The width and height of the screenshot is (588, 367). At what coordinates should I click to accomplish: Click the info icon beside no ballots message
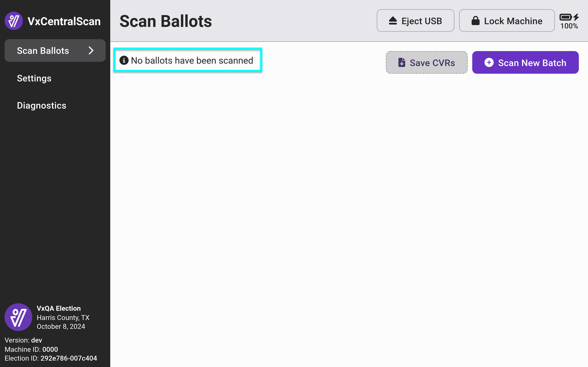click(x=124, y=60)
